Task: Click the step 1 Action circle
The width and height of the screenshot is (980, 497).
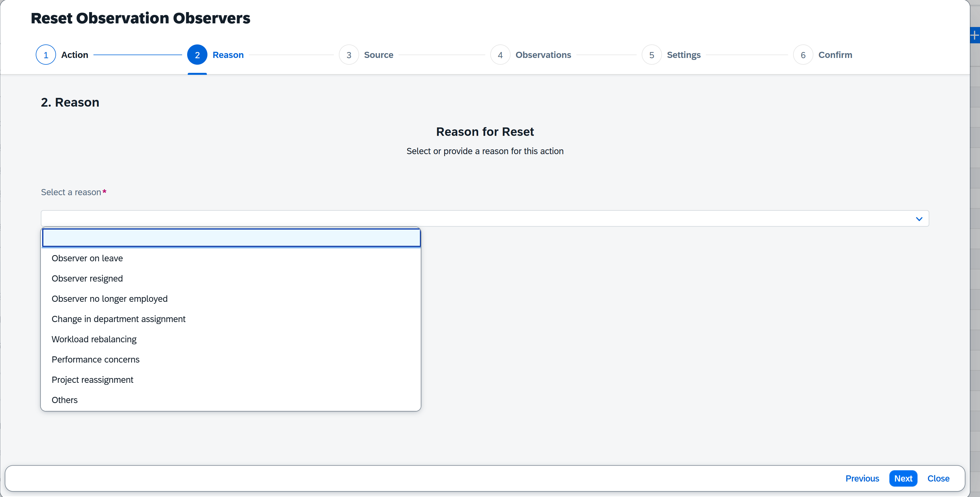Action: (x=46, y=55)
